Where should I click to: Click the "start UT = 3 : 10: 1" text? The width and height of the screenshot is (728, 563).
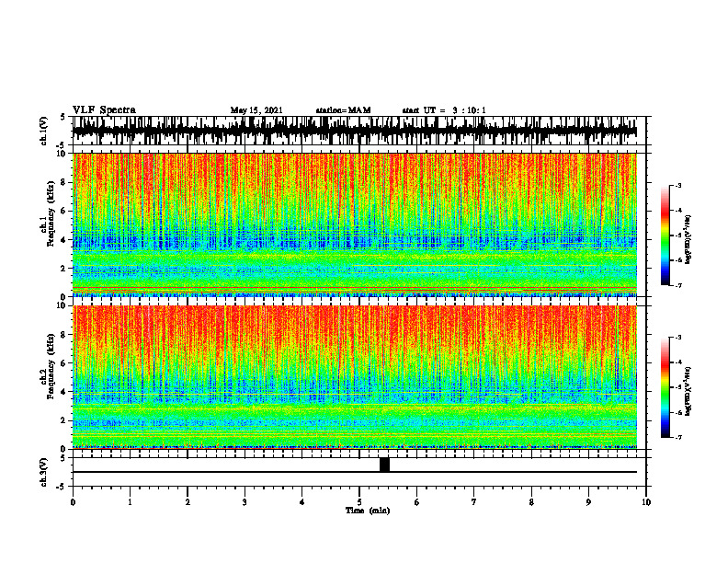(444, 110)
